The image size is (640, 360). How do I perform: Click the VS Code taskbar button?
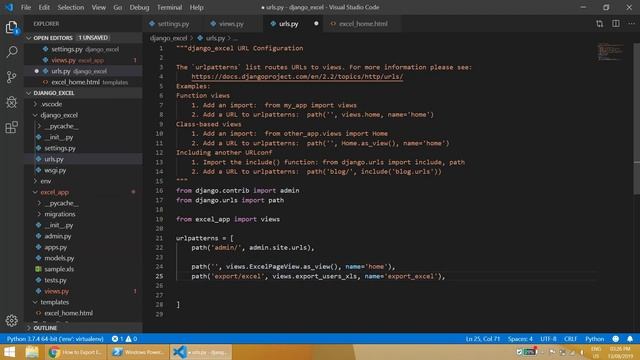pos(201,352)
